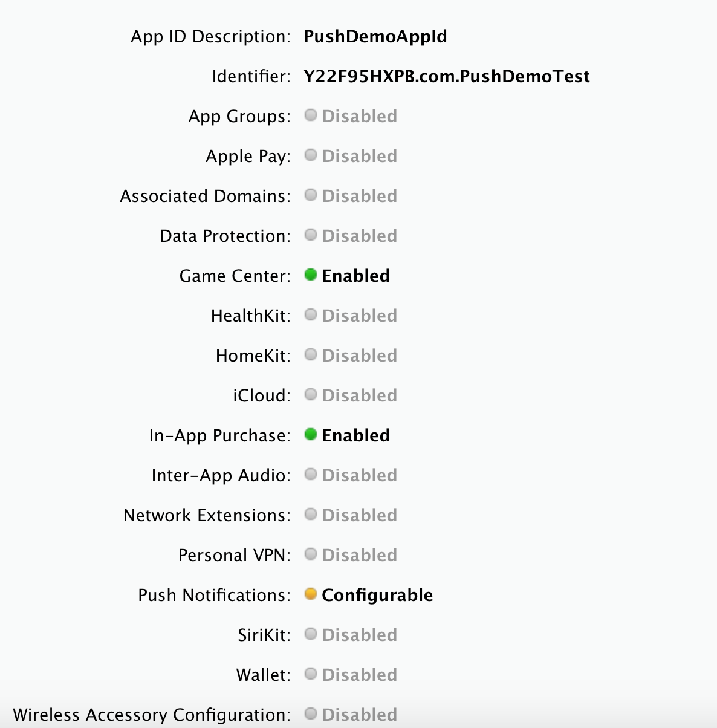Click the Y22F95HXPB.com.PushDemoTest identifier
717x728 pixels.
[446, 76]
